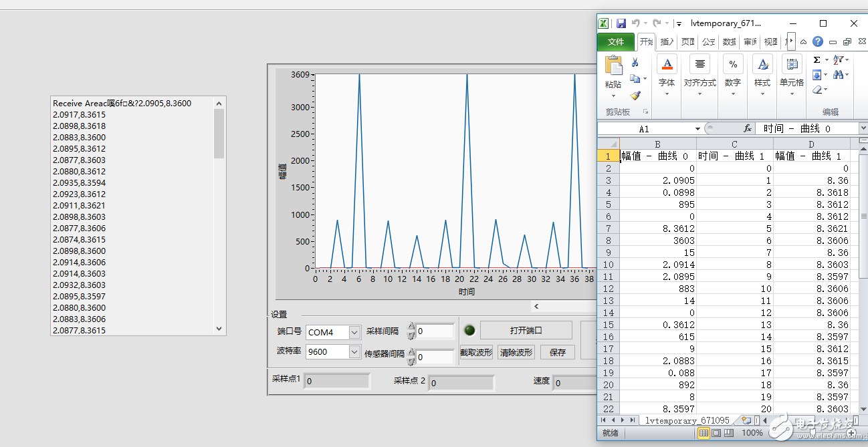Click the insert function fx icon
The width and height of the screenshot is (868, 447).
click(x=748, y=128)
